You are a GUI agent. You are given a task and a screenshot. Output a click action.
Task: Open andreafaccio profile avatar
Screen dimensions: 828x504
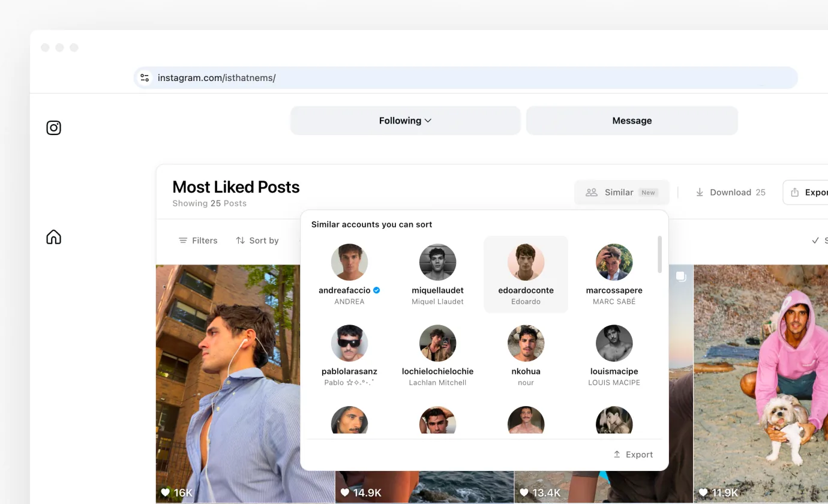click(349, 262)
